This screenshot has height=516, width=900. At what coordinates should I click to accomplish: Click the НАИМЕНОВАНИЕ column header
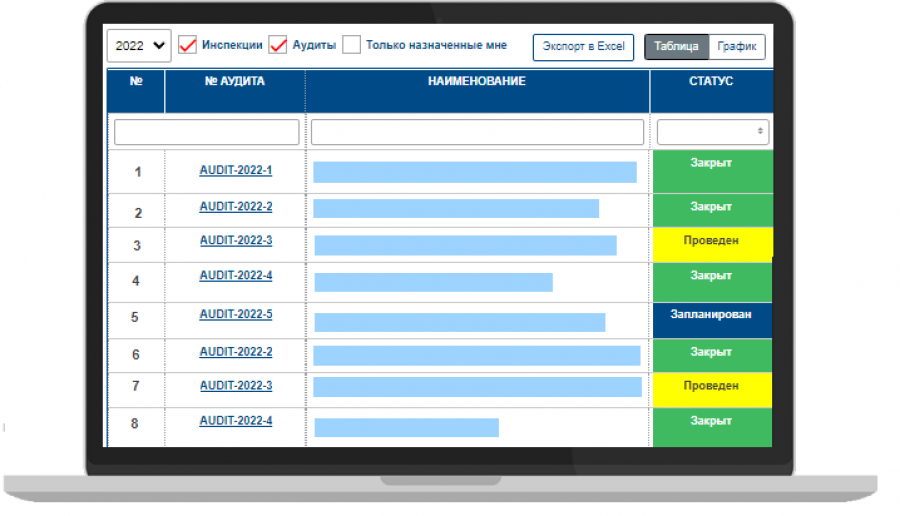click(477, 82)
